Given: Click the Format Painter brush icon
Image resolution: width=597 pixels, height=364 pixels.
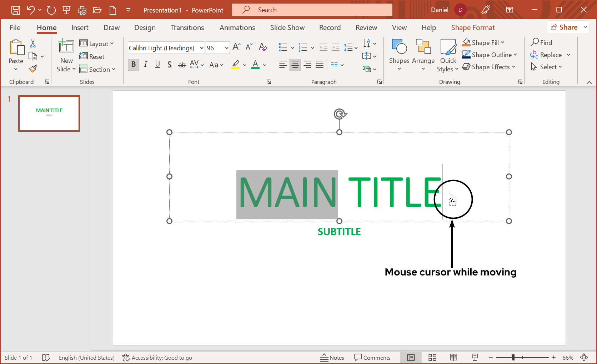Looking at the screenshot, I should (33, 69).
